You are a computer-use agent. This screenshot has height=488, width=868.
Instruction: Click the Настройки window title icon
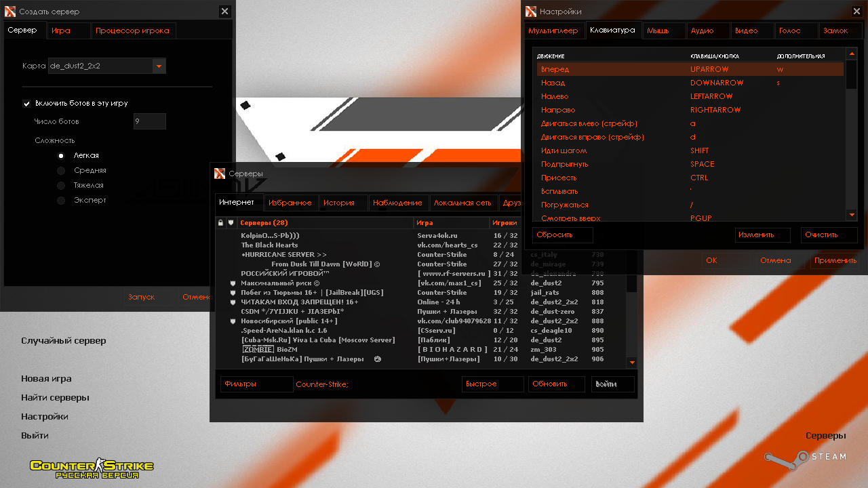tap(531, 12)
